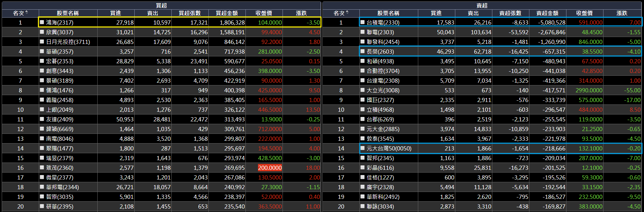Tick the checkbox for 鴻海(2317)
644x212 pixels.
(42, 22)
